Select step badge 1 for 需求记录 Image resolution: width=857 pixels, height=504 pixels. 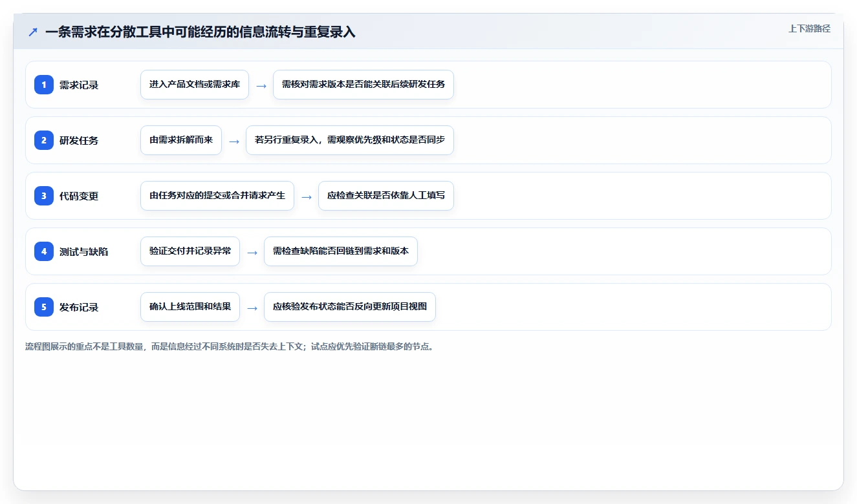pos(44,85)
